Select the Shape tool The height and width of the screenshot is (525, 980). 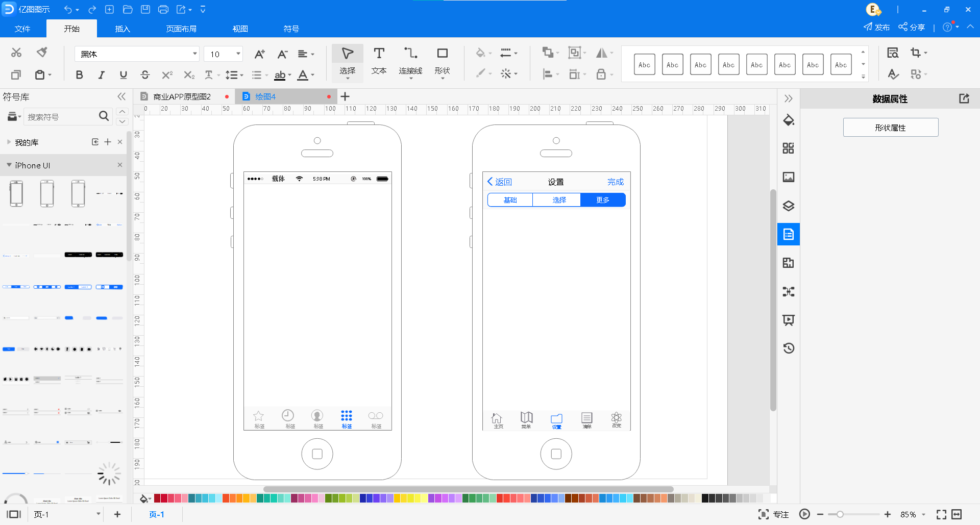tap(442, 61)
